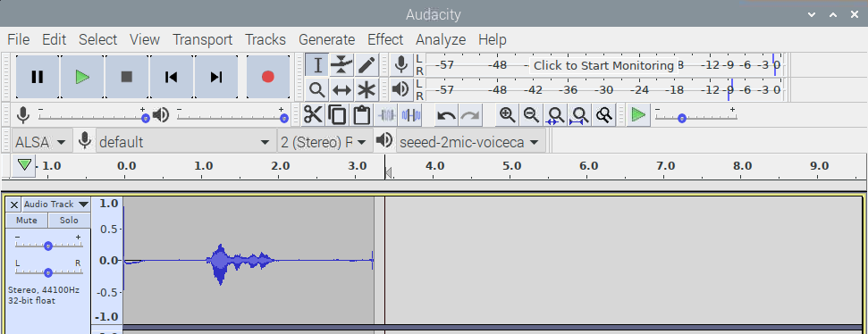
Task: Select the Multi-Tool asterisk icon
Action: coord(366,89)
